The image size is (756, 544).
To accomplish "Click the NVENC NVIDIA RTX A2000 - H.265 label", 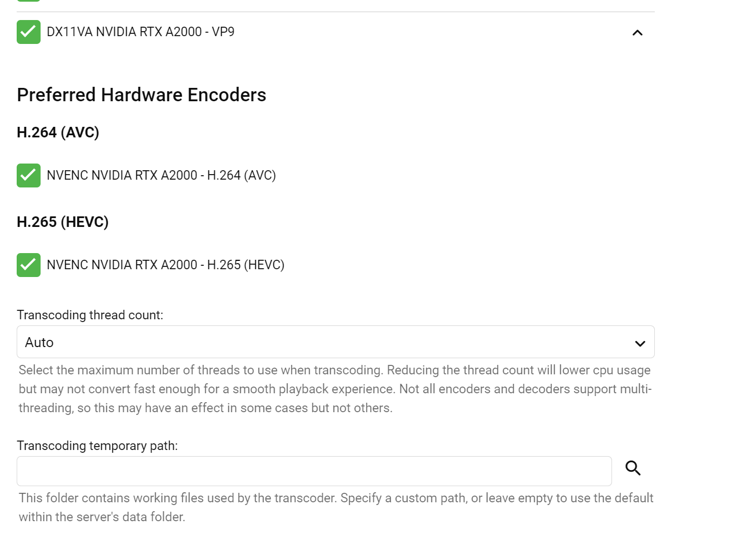I will [166, 265].
